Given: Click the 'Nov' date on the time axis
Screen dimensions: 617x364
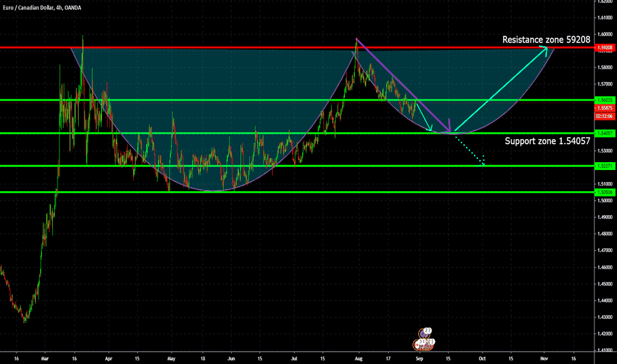Looking at the screenshot, I should (544, 359).
